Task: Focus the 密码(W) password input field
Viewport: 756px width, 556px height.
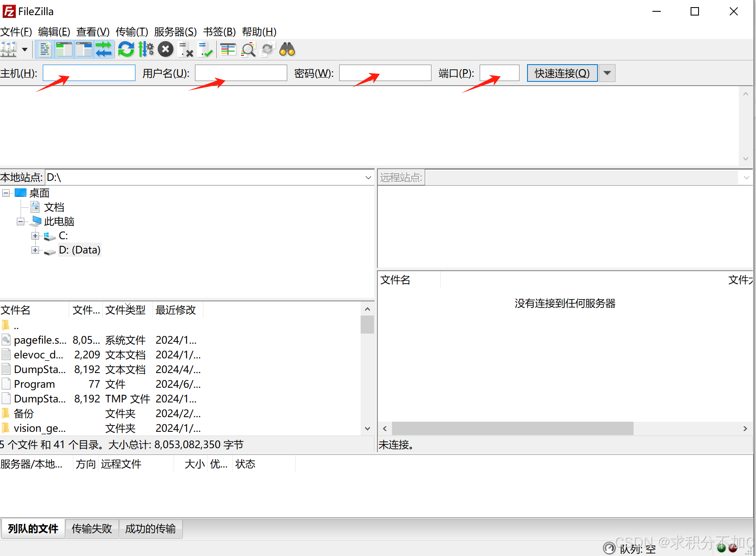Action: (x=385, y=73)
